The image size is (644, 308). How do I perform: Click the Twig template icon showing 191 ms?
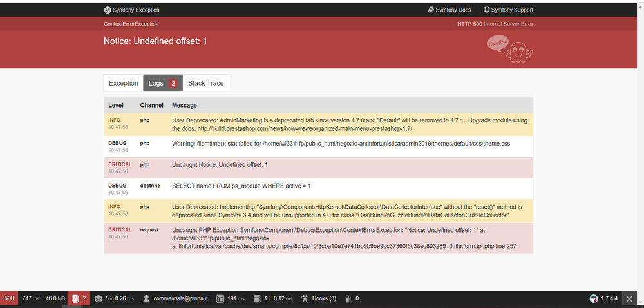[220, 298]
